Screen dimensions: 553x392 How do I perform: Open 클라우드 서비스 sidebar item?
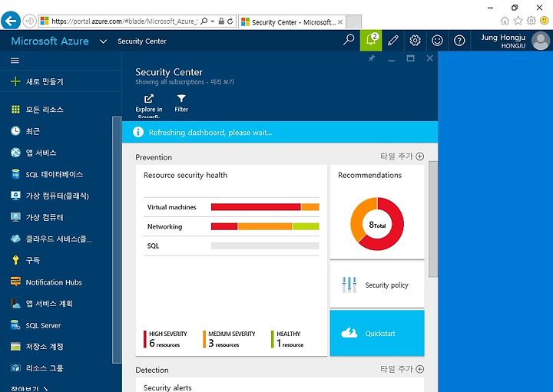pyautogui.click(x=51, y=239)
